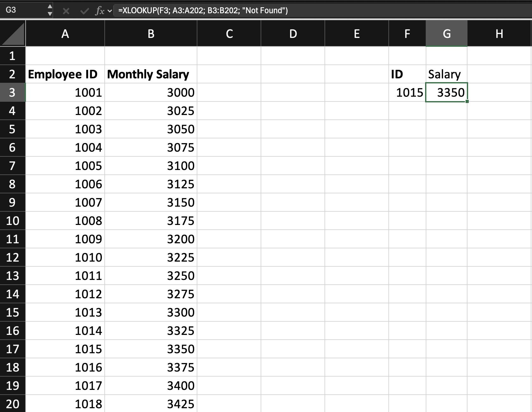This screenshot has height=412, width=532.
Task: Click the cell with Employee ID 1008
Action: (65, 221)
